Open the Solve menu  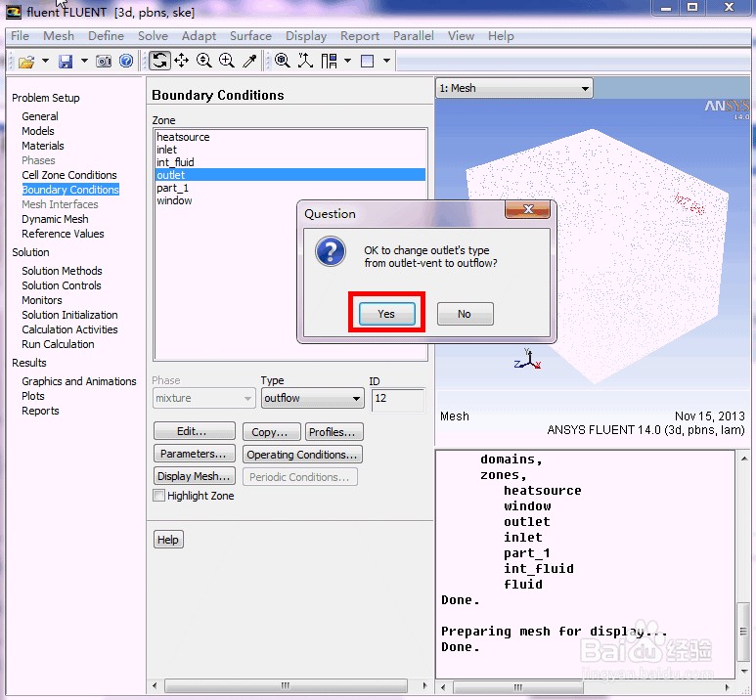(153, 36)
